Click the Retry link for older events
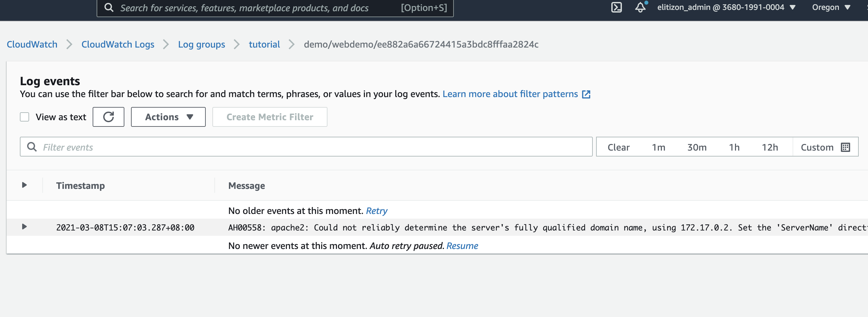The width and height of the screenshot is (868, 317). [376, 211]
